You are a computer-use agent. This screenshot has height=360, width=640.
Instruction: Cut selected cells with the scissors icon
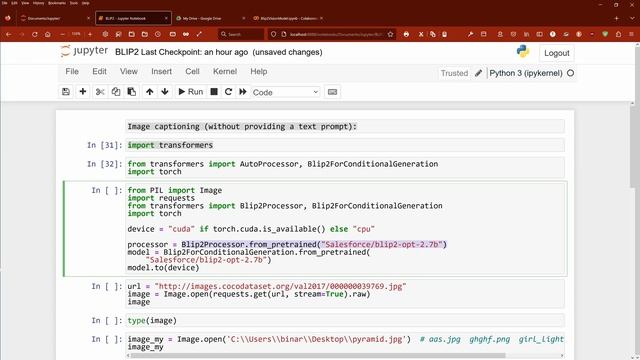[x=100, y=92]
